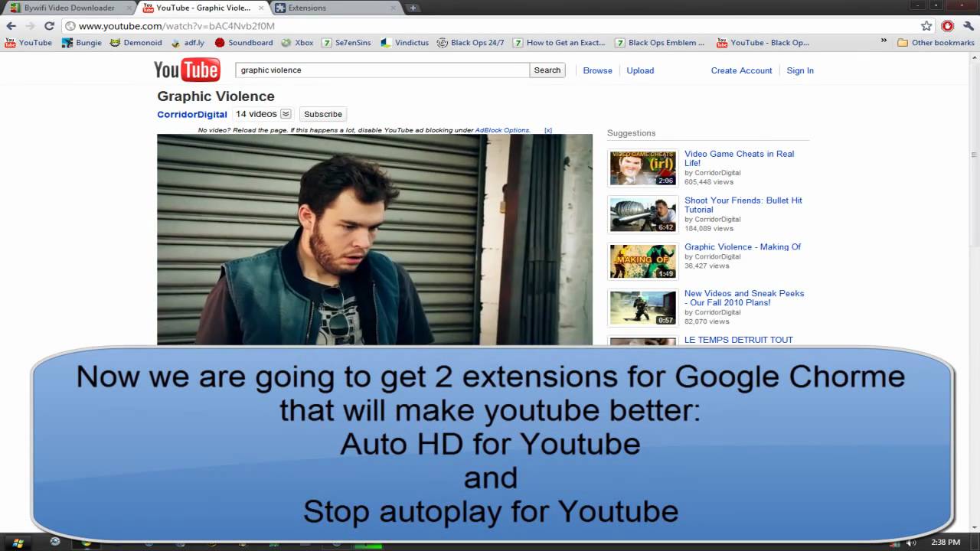Open the LE TEMPS DETRUIT TOUT suggestion
The width and height of the screenshot is (980, 551).
(x=739, y=340)
